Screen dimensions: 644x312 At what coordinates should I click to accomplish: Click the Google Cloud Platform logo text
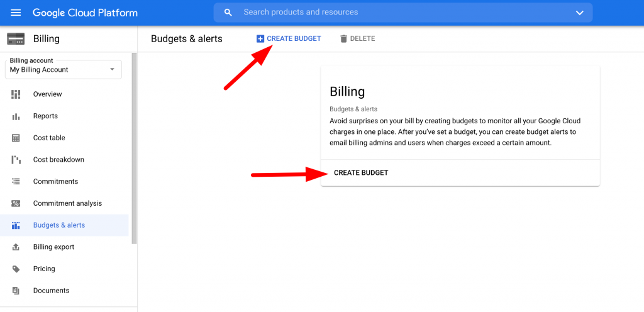click(85, 13)
